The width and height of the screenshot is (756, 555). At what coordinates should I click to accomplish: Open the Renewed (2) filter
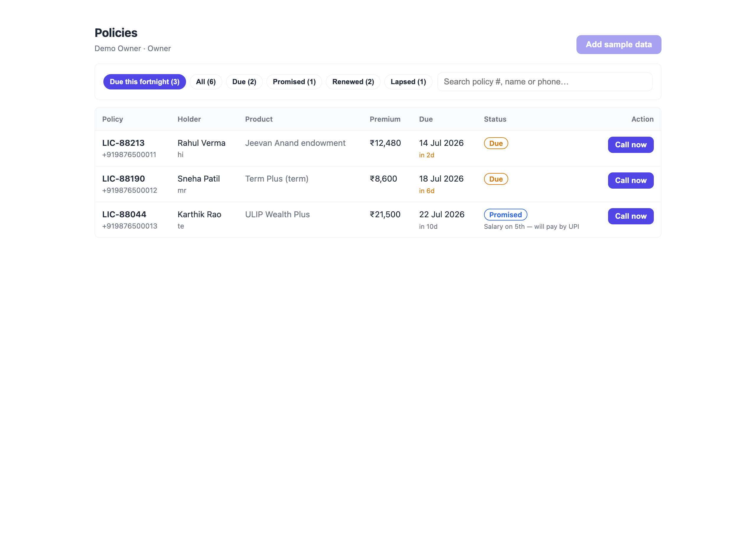click(353, 82)
